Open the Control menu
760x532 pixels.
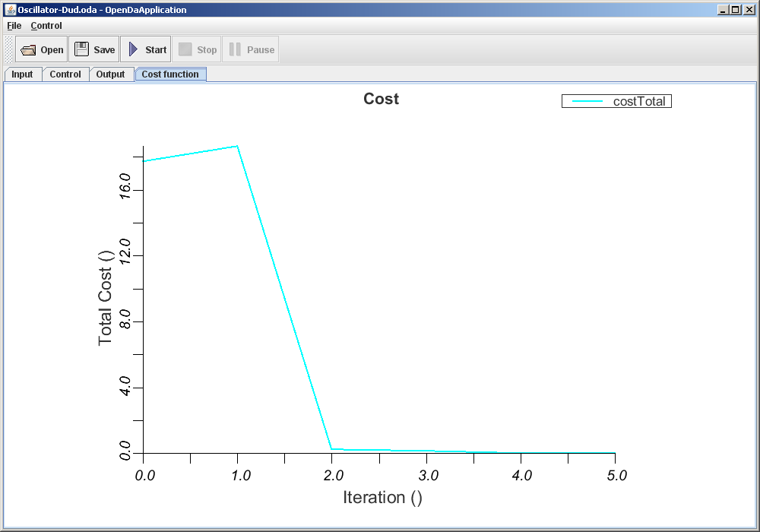click(46, 25)
